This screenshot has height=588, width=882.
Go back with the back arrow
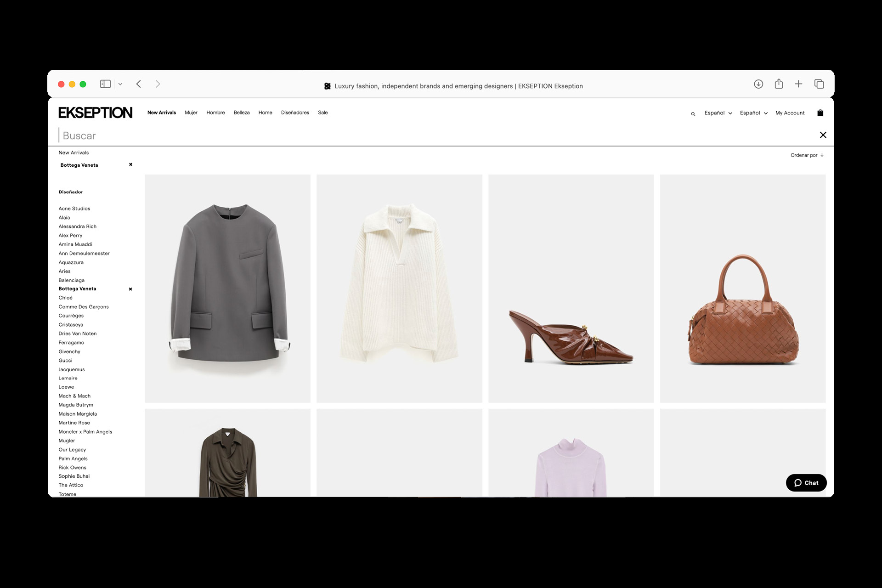point(139,84)
